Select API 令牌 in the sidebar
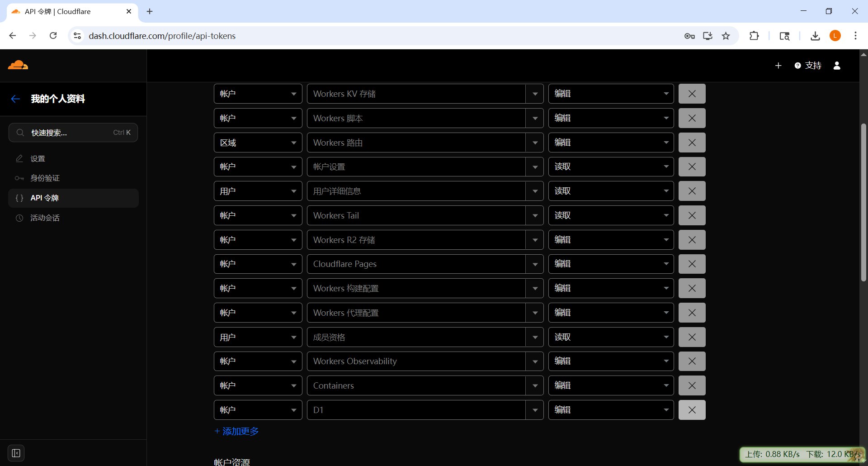The image size is (868, 466). coord(73,198)
